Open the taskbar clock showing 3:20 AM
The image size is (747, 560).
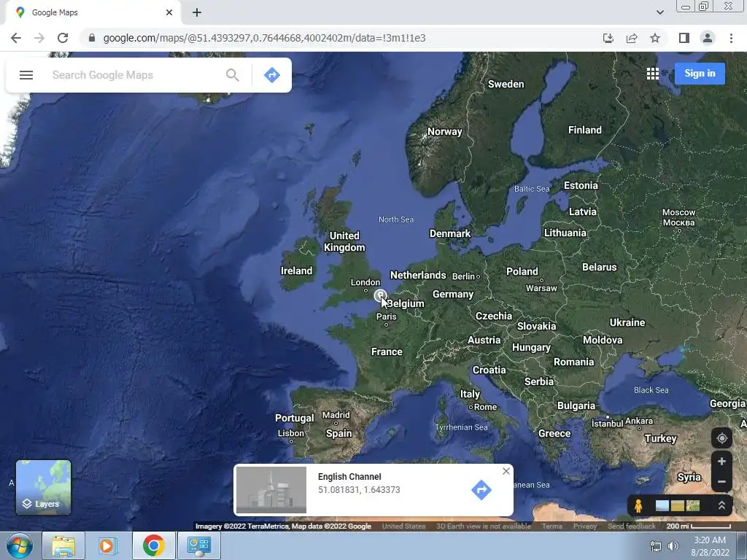[710, 546]
